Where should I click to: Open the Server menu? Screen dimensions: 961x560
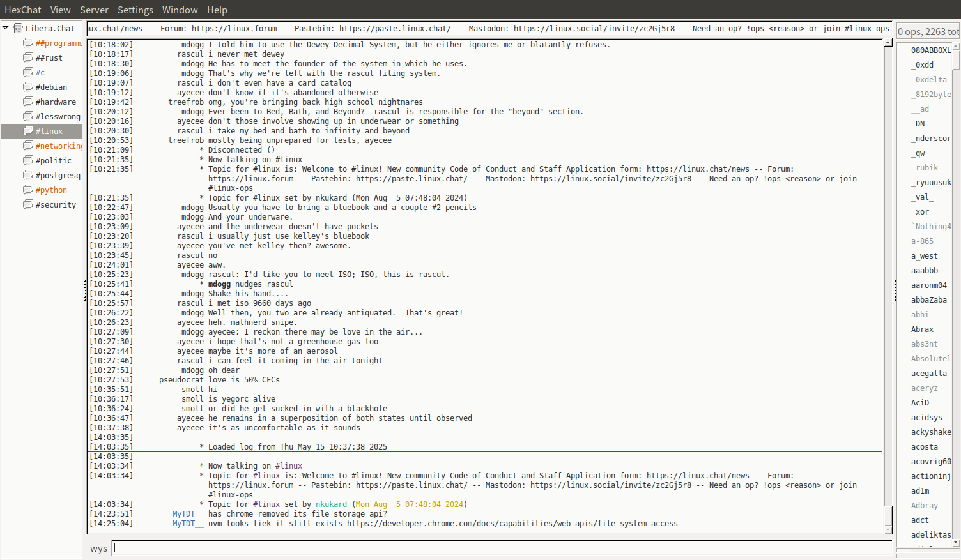pyautogui.click(x=94, y=10)
